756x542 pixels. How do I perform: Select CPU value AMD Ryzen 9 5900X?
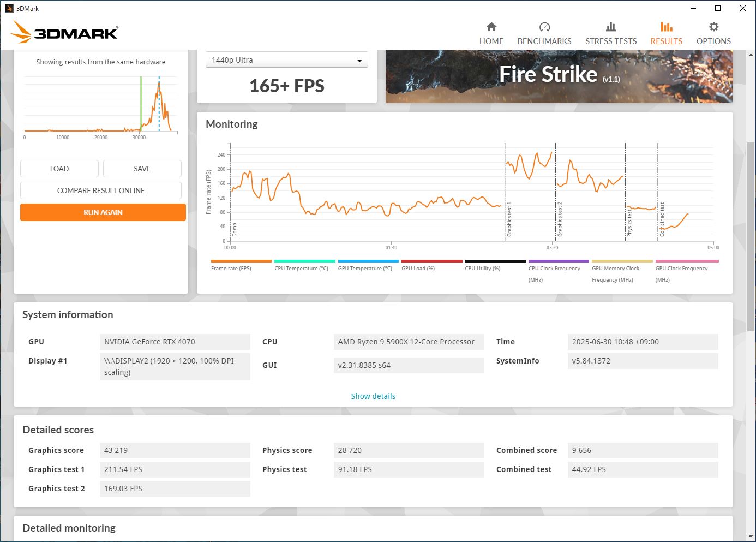tap(409, 342)
